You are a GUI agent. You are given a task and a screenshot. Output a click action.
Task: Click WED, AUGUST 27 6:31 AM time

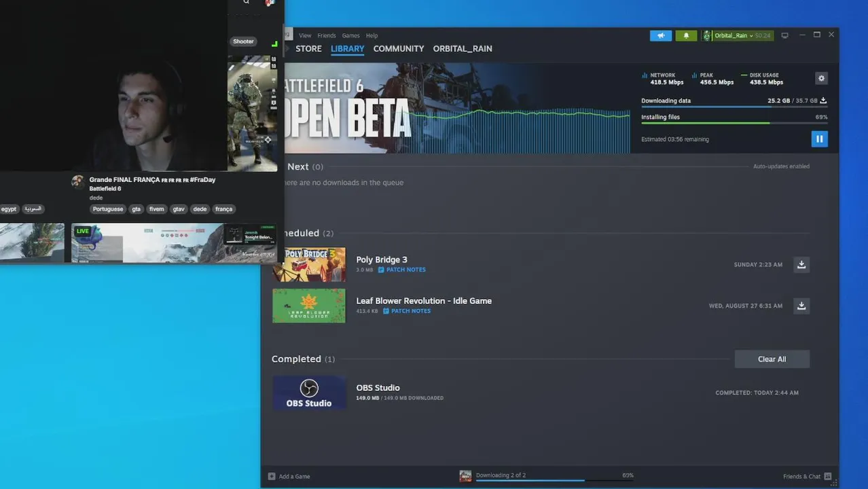[746, 306]
